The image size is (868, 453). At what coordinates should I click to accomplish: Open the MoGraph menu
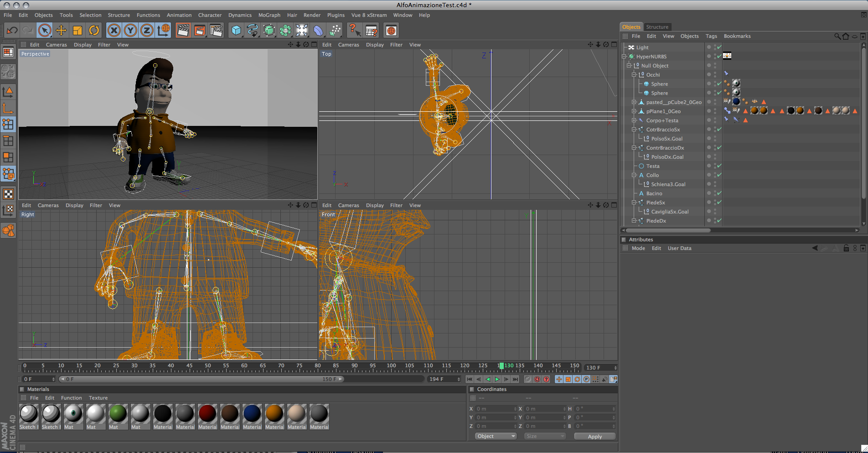[269, 15]
